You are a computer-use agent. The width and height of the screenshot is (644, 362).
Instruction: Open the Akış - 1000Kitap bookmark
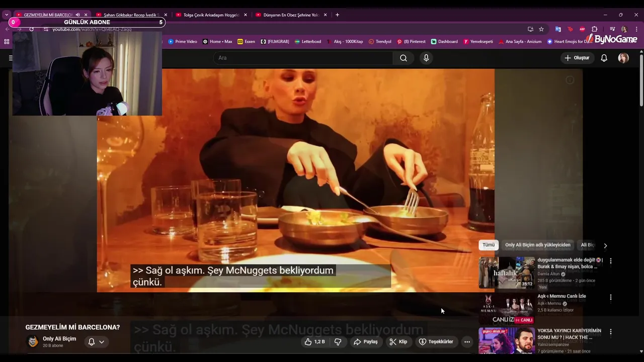click(x=345, y=42)
